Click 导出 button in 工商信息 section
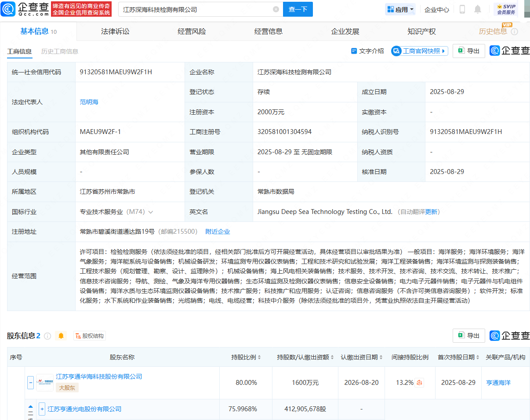530x420 pixels. [x=469, y=51]
